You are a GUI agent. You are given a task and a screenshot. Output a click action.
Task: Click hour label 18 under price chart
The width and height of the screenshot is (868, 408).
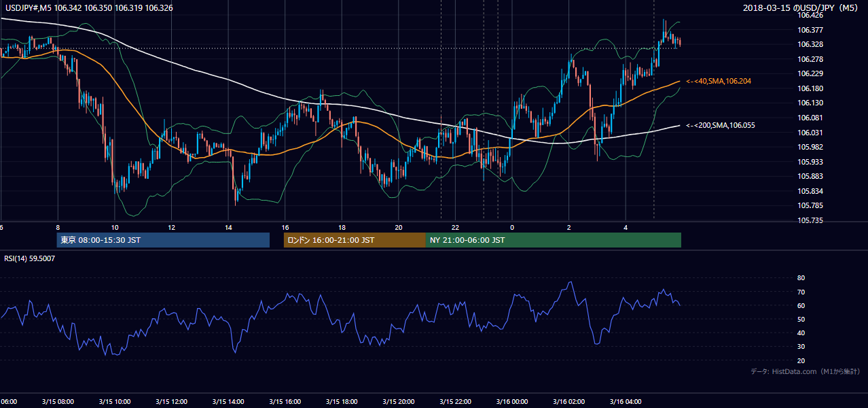click(x=342, y=227)
